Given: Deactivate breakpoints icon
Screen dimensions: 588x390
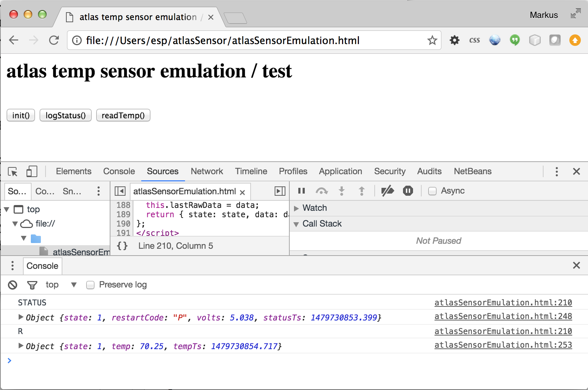Looking at the screenshot, I should [388, 191].
